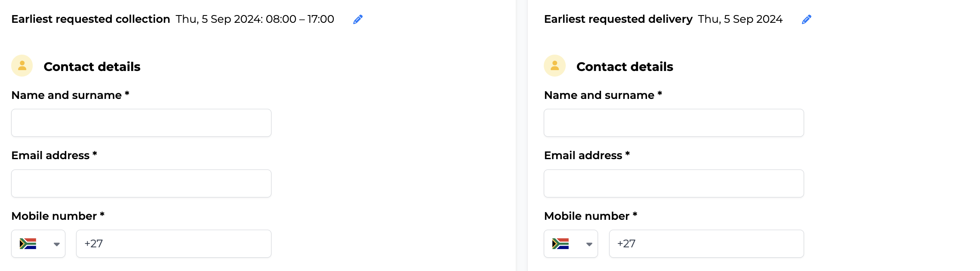Focus collection Email address field

(x=141, y=184)
